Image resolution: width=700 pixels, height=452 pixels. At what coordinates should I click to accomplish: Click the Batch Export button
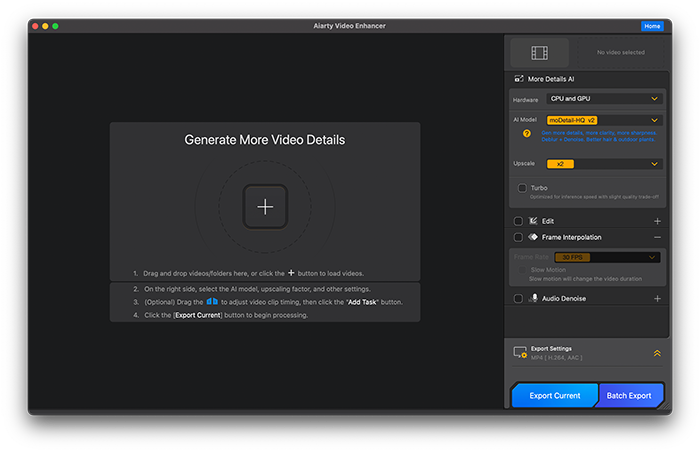629,396
